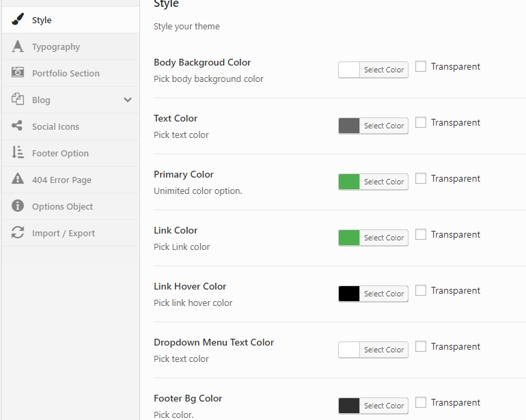
Task: Click the 404 Error Page warning icon
Action: (18, 178)
